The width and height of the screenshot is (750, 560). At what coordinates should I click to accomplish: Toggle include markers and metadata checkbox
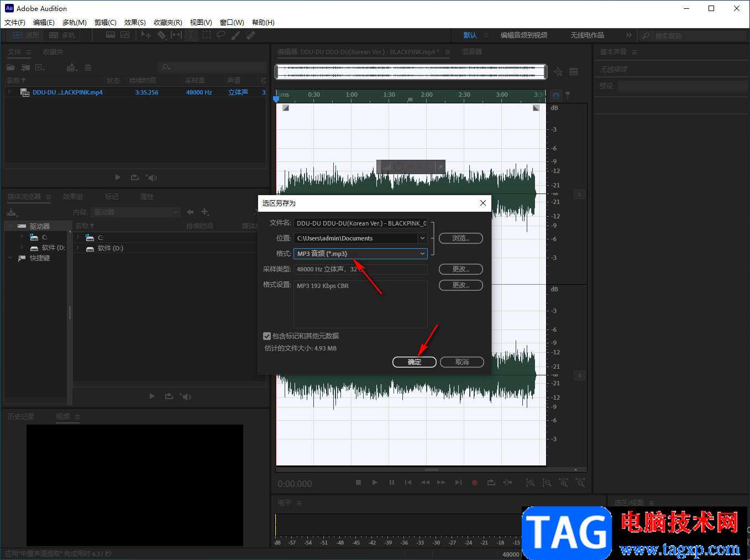(x=267, y=336)
